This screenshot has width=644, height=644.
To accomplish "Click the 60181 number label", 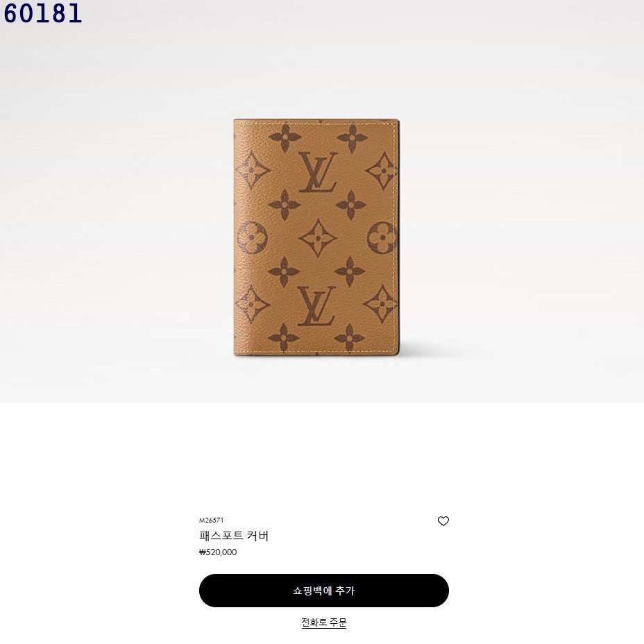I will tap(42, 12).
